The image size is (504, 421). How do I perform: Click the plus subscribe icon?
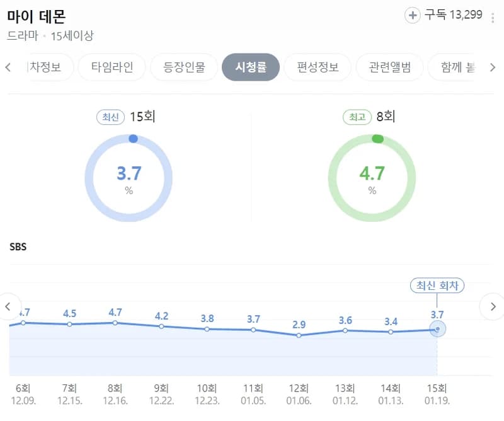[x=413, y=15]
